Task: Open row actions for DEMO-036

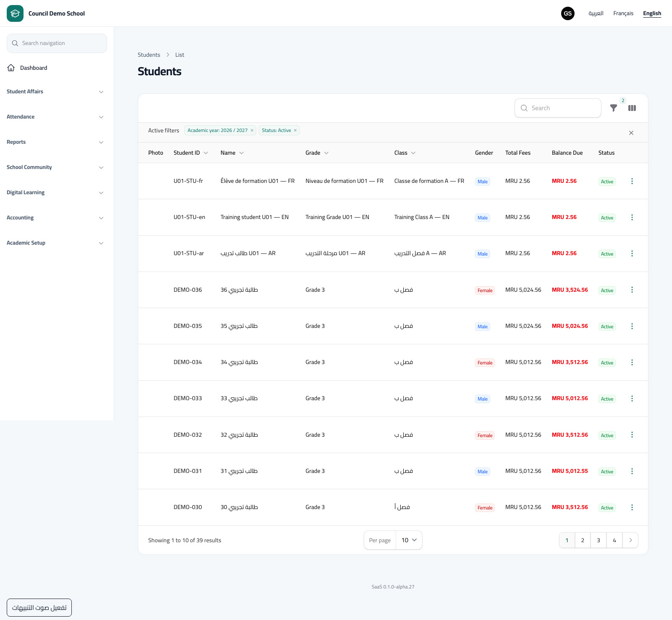Action: coord(632,290)
